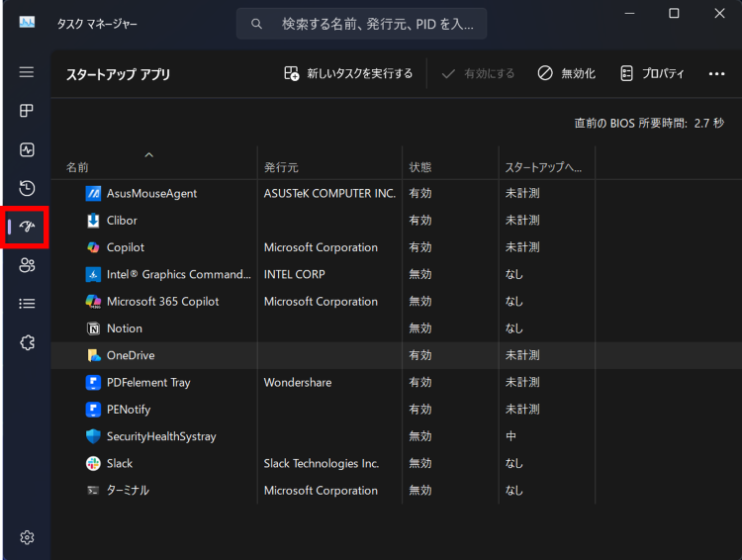Click the Notion app icon
742x560 pixels.
(93, 328)
